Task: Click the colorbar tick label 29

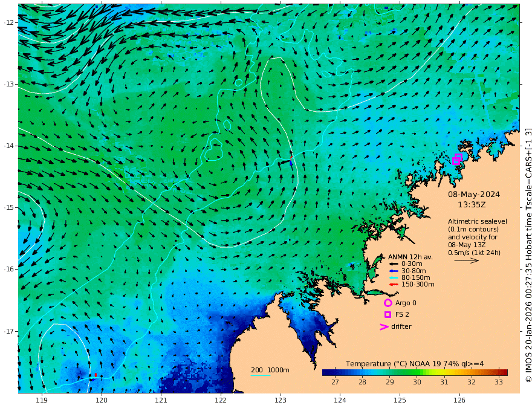Action: point(390,382)
